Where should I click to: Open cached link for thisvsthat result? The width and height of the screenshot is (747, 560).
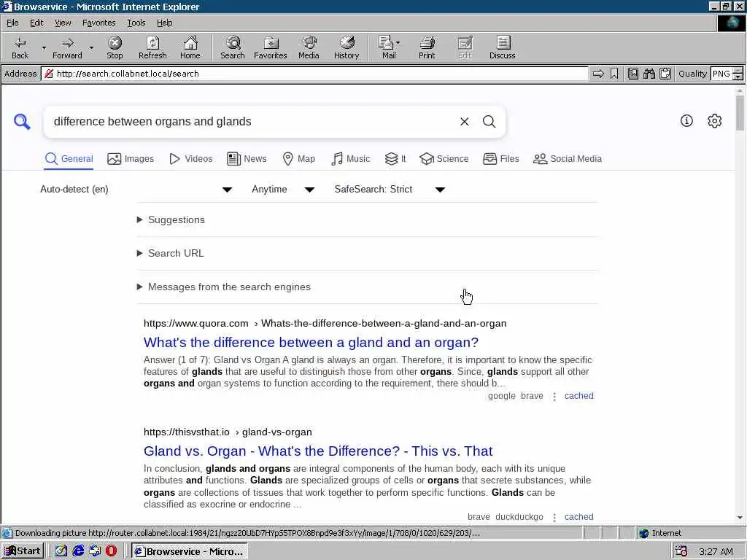(x=578, y=517)
